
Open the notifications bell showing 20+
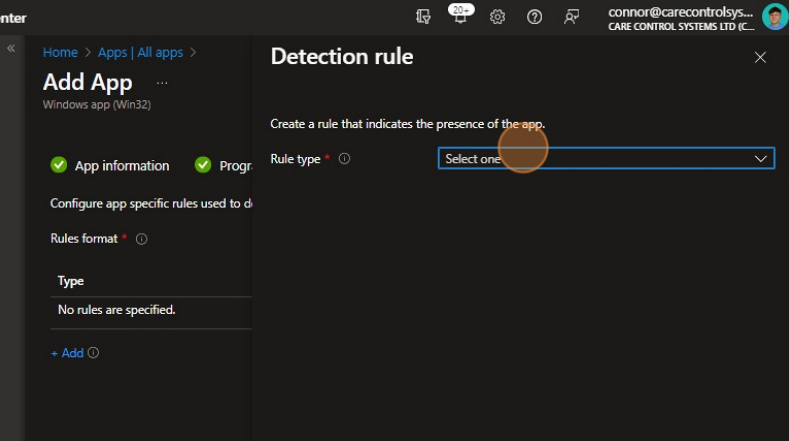point(460,17)
